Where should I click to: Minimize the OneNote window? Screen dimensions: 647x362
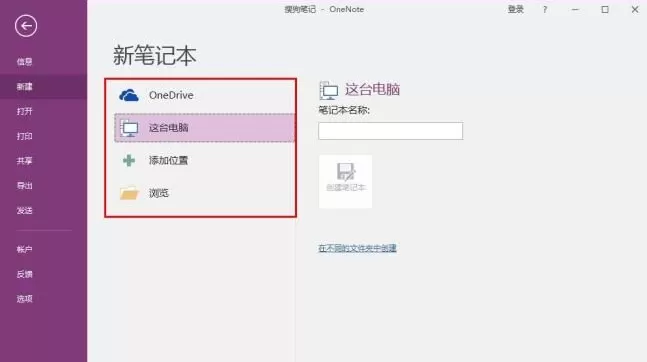click(575, 9)
